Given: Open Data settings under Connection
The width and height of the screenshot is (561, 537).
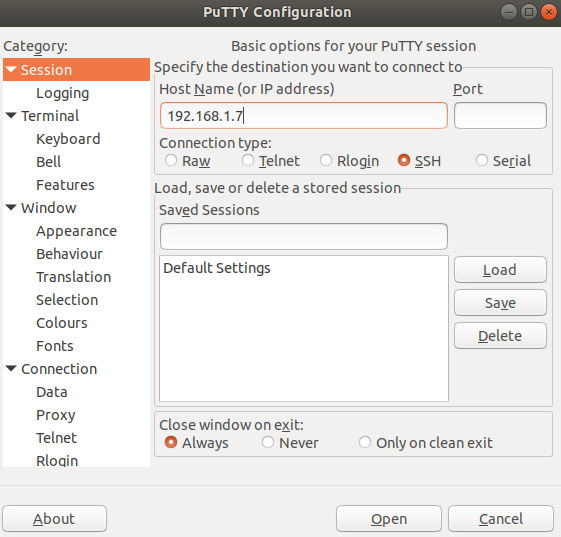Looking at the screenshot, I should click(52, 392).
